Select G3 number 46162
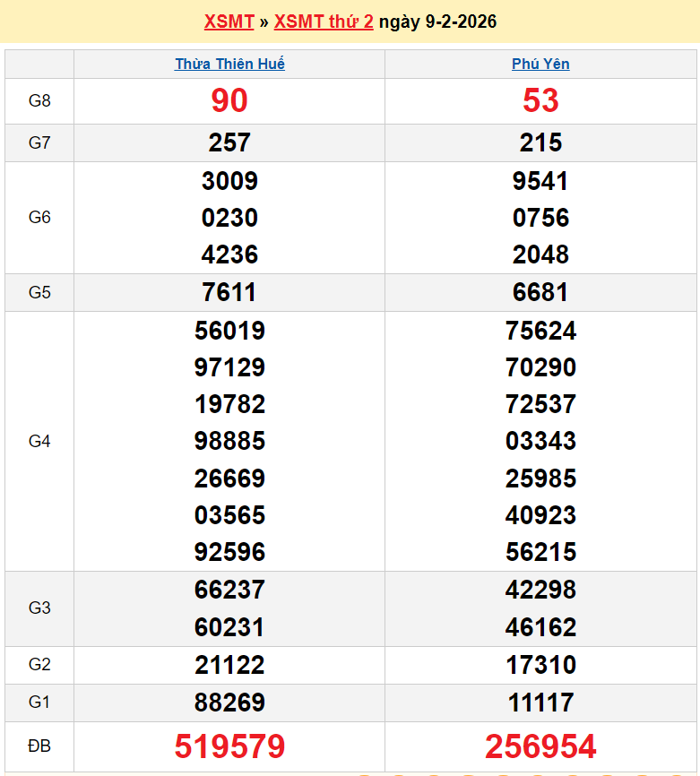 tap(540, 627)
